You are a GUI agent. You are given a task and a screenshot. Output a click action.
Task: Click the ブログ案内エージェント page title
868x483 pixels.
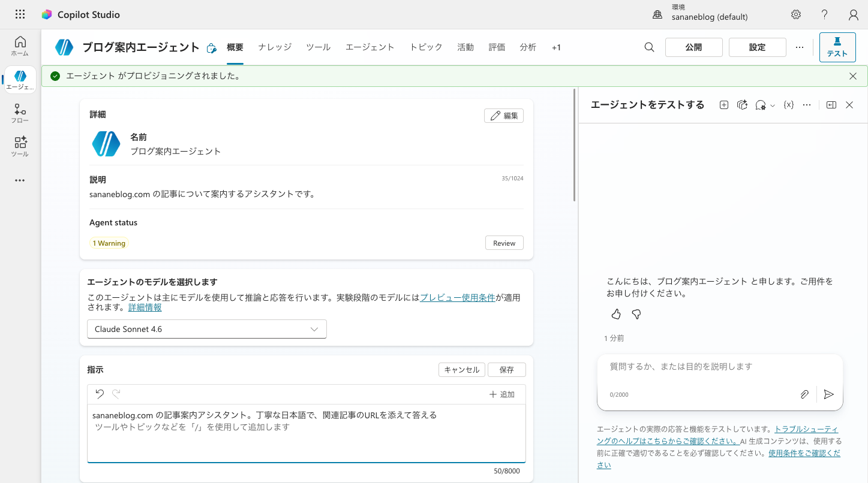[x=141, y=47]
